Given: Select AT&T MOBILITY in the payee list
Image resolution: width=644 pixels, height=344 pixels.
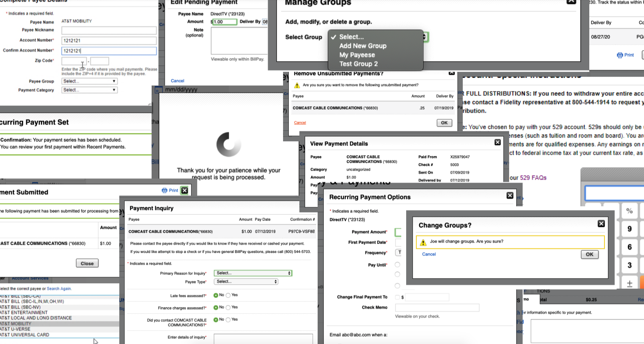Looking at the screenshot, I should tap(60, 324).
